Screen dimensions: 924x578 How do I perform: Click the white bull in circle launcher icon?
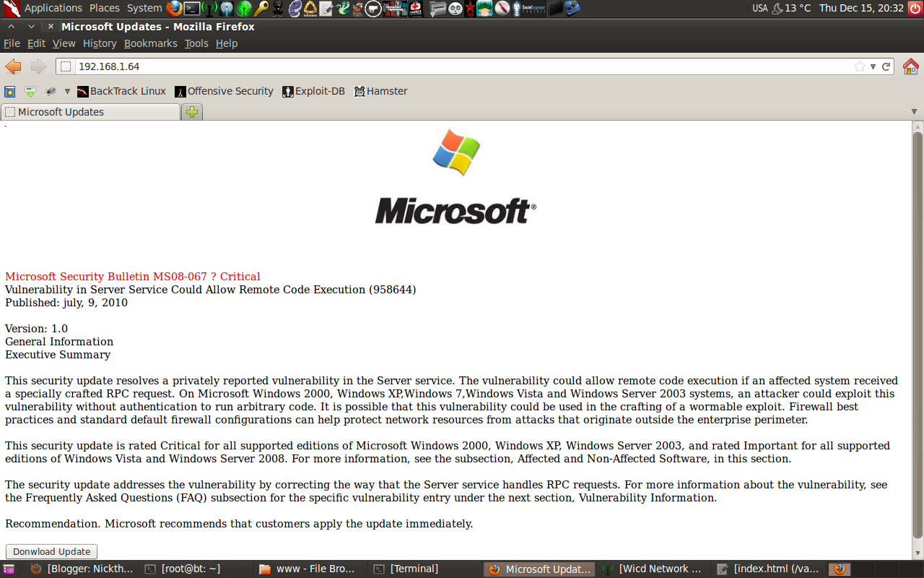pos(372,9)
